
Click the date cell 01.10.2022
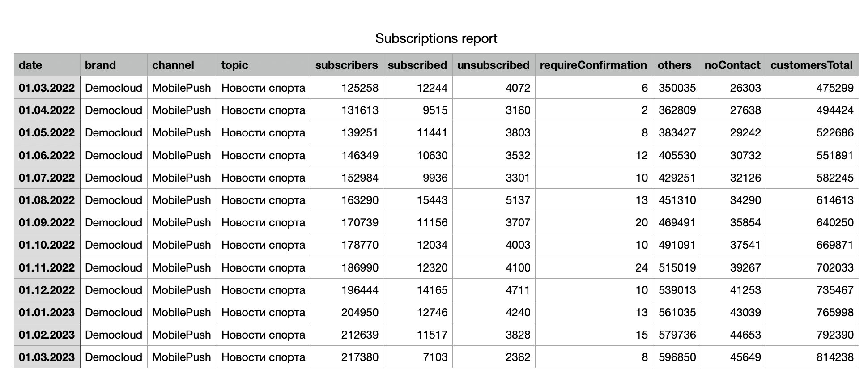pyautogui.click(x=47, y=245)
